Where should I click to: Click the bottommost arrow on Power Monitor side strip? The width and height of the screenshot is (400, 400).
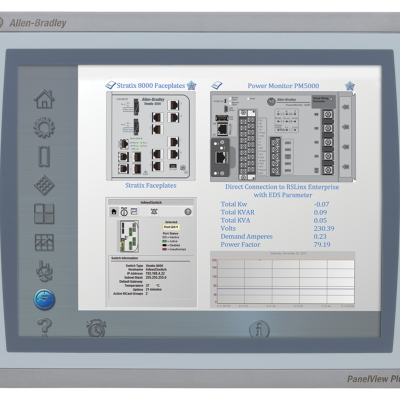coord(346,166)
